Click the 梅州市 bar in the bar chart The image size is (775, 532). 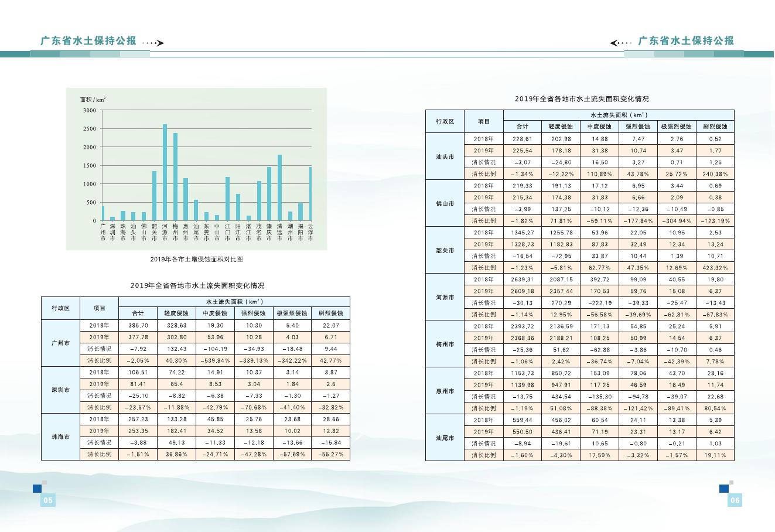[175, 177]
